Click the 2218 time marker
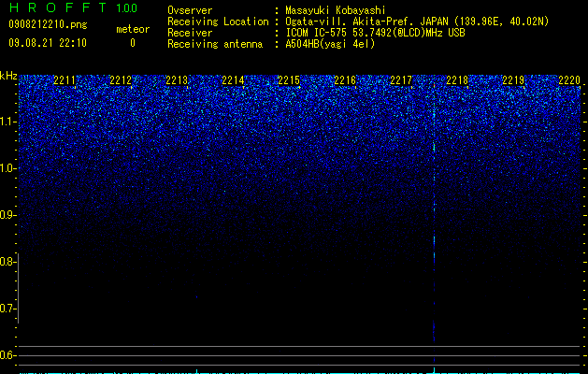The image size is (588, 374). point(457,80)
